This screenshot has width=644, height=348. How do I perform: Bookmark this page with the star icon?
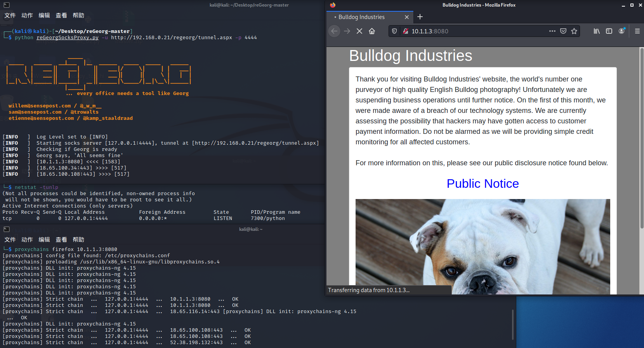click(574, 31)
